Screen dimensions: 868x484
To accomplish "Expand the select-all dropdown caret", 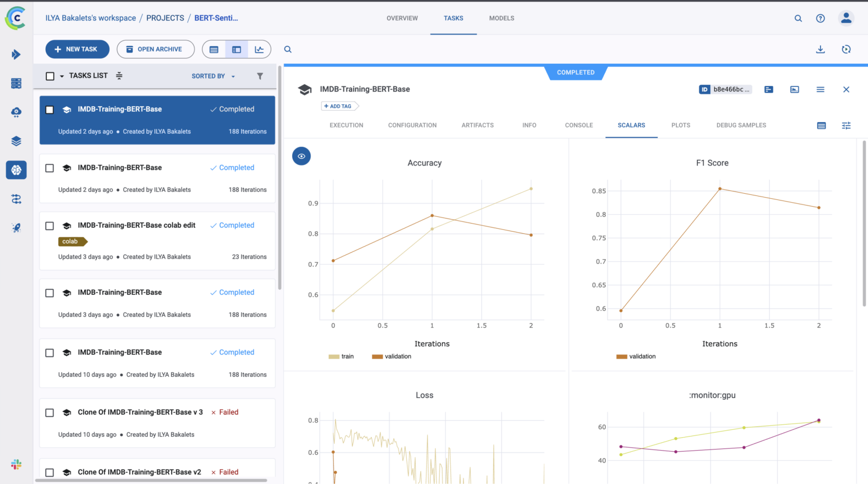I will 62,76.
